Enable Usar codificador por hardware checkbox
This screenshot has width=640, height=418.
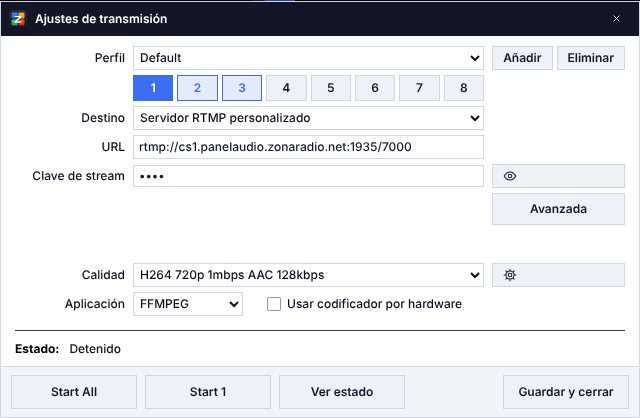pos(274,304)
